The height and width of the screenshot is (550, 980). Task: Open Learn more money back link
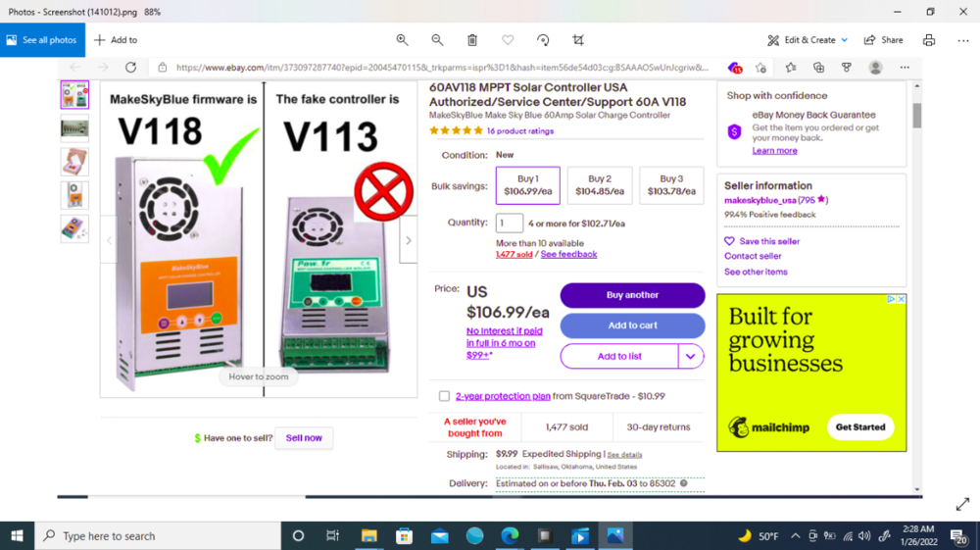tap(774, 151)
